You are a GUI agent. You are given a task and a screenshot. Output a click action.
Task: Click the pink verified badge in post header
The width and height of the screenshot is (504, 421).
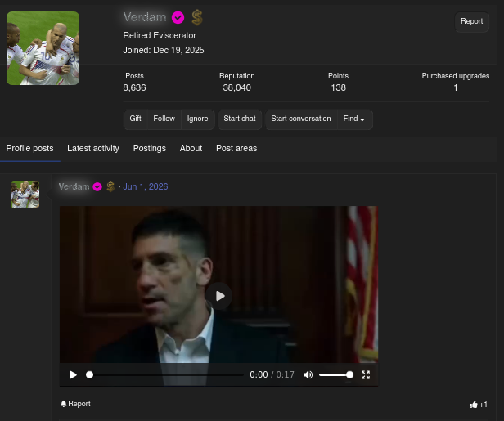pos(97,186)
